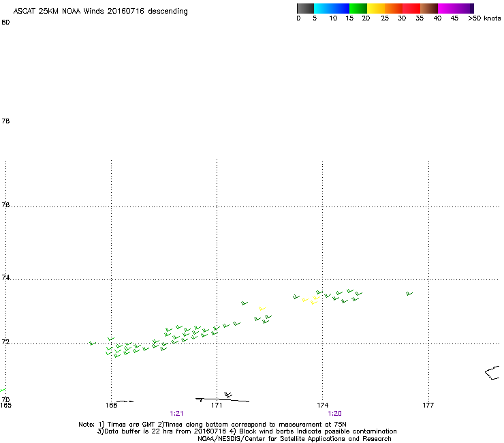The height and width of the screenshot is (443, 504).
Task: Click the cyan-blue 5-15 knots legend segment
Action: coord(332,8)
